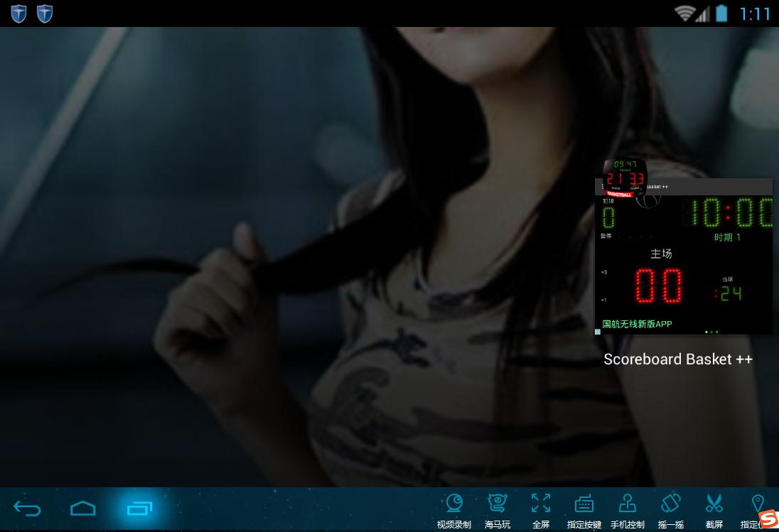Open key mapping (指定按键)
This screenshot has width=779, height=532.
pyautogui.click(x=584, y=511)
